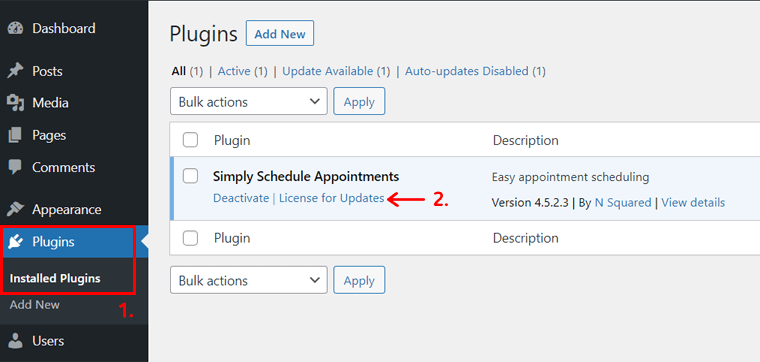
Task: Tick select-all checkbox in table footer
Action: point(190,238)
